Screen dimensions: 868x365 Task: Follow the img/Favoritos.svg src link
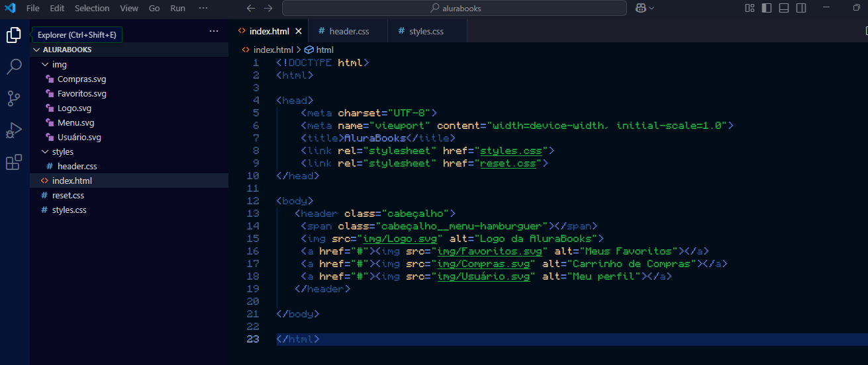tap(490, 251)
